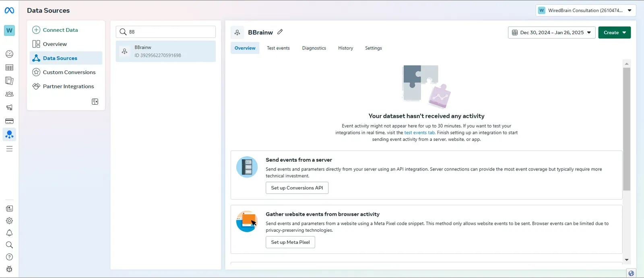This screenshot has width=644, height=278.
Task: Open the Diagnostics tab
Action: tap(314, 48)
